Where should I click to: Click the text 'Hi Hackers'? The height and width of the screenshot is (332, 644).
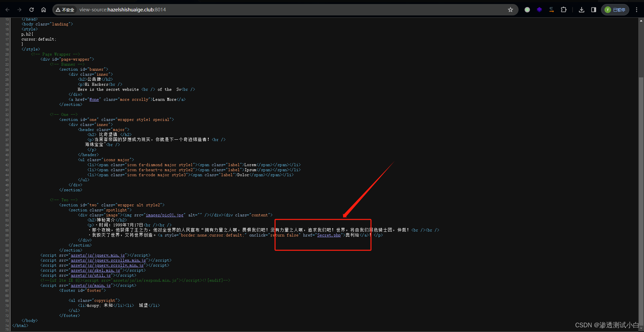(97, 84)
